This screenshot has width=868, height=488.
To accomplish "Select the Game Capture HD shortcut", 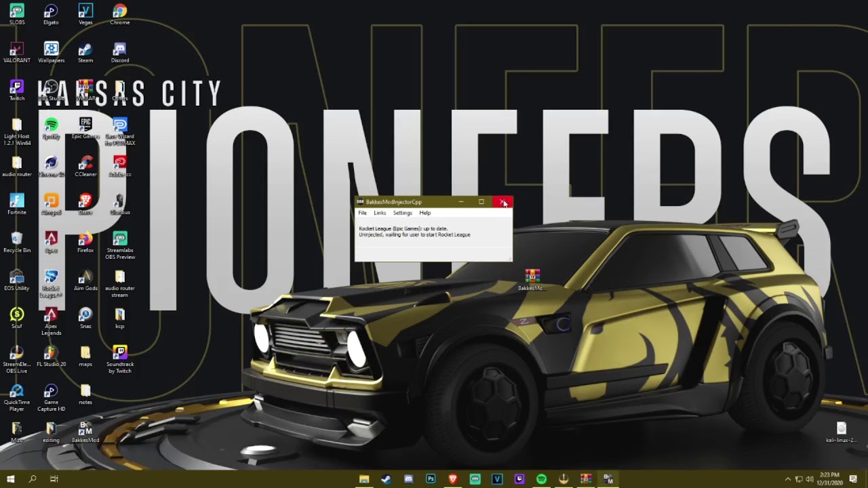I will point(51,397).
